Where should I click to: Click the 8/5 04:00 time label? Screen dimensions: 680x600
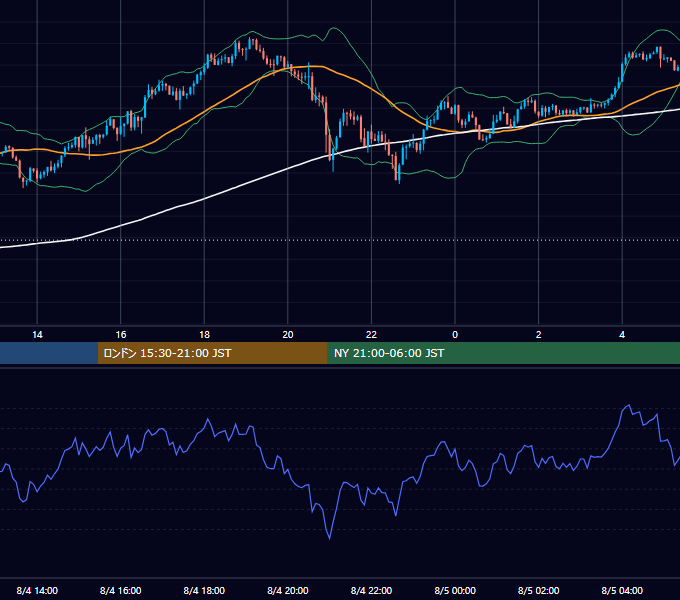coord(622,590)
